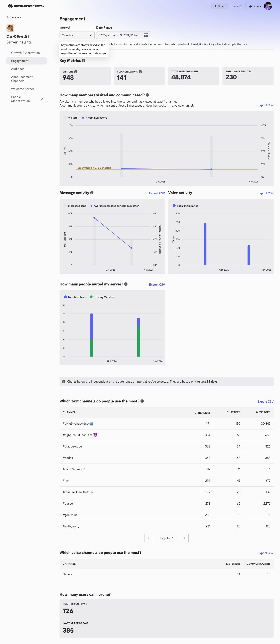Viewport: 280px width, 644px height.
Task: Export Voice activity CSV
Action: click(x=266, y=193)
